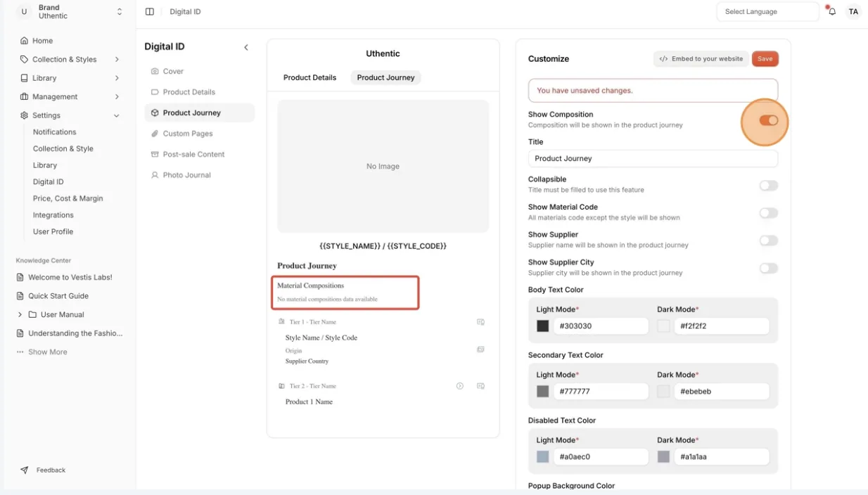Click the Digital ID breadcrumb in header
Screen dimensions: 868x495
185,12
